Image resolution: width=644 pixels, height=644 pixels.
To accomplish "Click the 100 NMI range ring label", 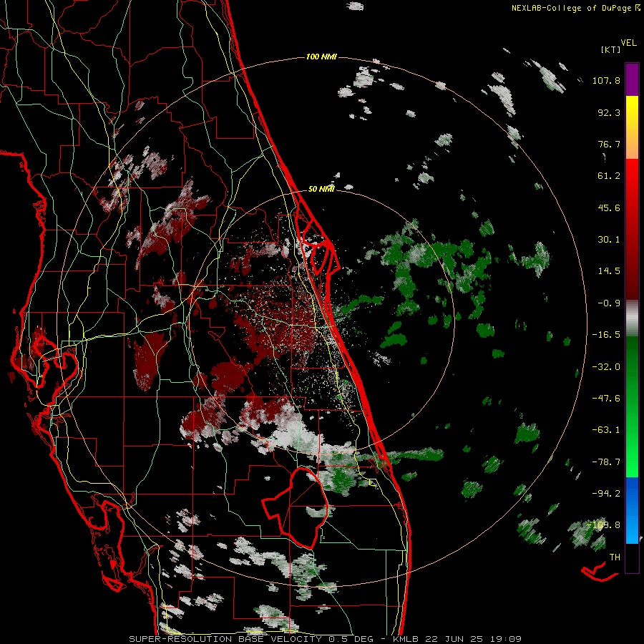I will click(321, 57).
